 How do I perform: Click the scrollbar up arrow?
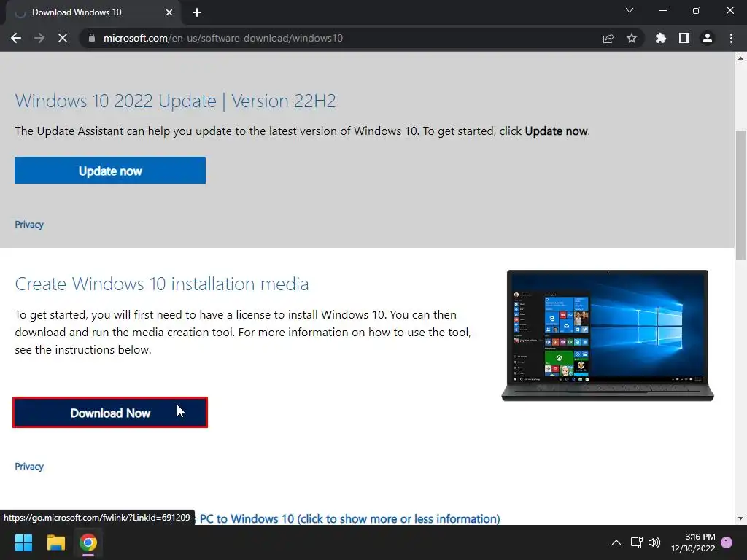tap(740, 58)
